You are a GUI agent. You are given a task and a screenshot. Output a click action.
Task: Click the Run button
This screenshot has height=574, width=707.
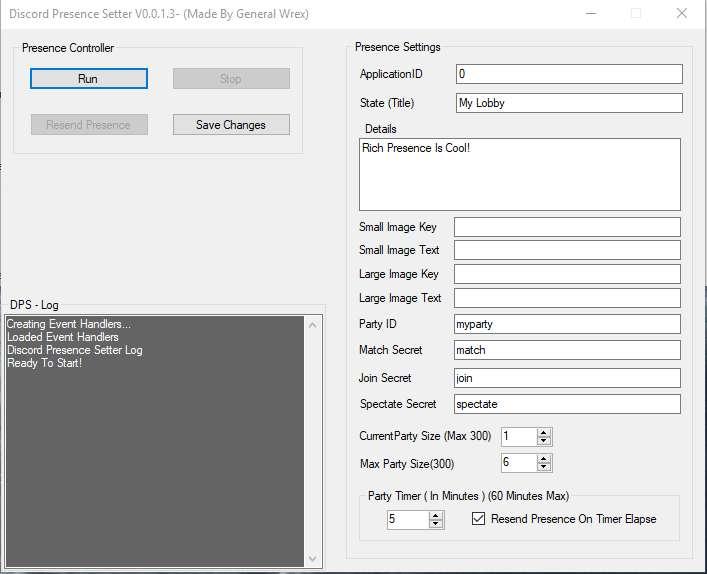click(89, 78)
